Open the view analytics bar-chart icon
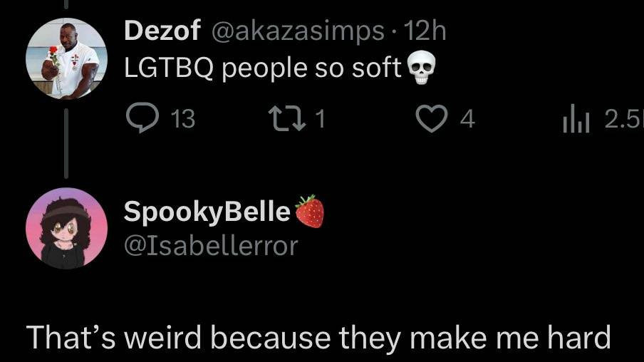The height and width of the screenshot is (362, 644). click(x=576, y=119)
